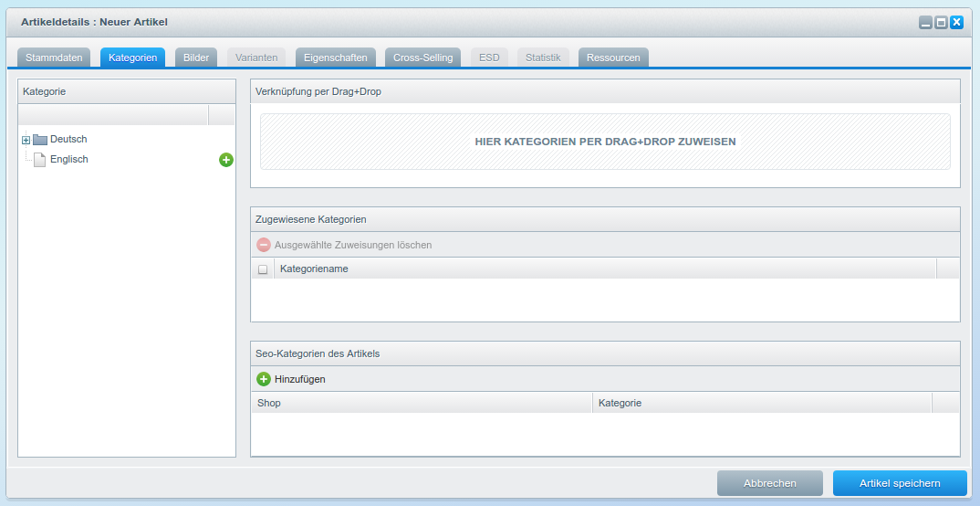Expand the Deutsch category tree node
Viewport: 980px width, 506px height.
[x=26, y=140]
